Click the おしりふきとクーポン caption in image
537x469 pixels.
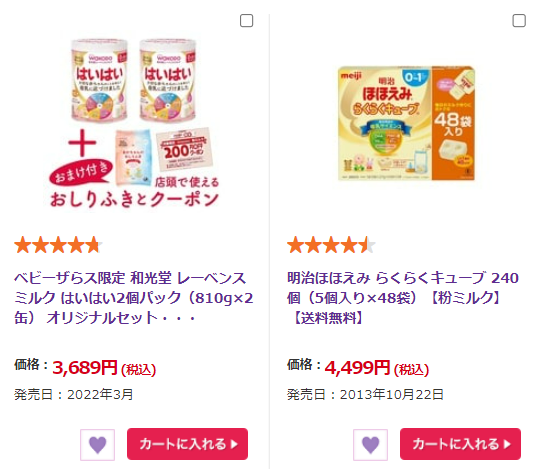(x=134, y=199)
